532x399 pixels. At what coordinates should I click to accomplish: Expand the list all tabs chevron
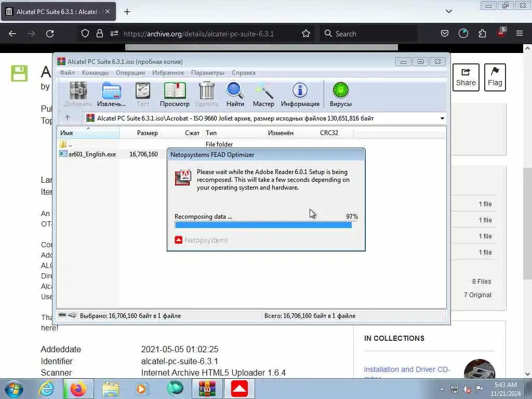(x=448, y=11)
